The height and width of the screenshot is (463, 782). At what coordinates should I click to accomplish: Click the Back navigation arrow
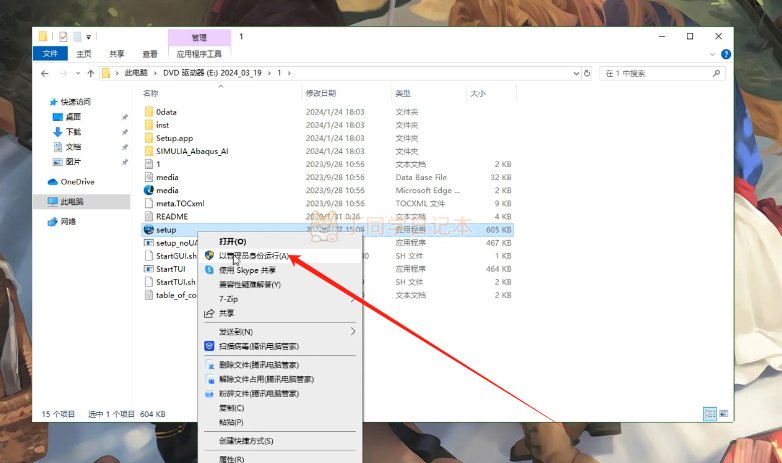pyautogui.click(x=44, y=73)
